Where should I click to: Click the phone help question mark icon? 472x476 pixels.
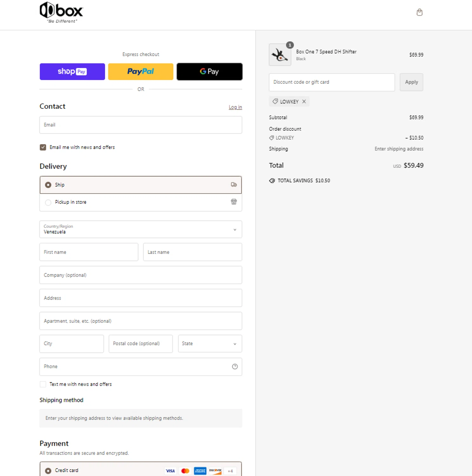(x=235, y=367)
